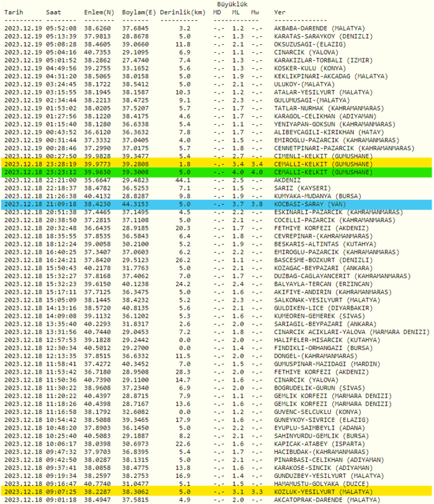Screen dimensions: 434x504
Task: Click the yellow KOZLUK-YESILYURT (MALATYA) row
Action: (217, 491)
